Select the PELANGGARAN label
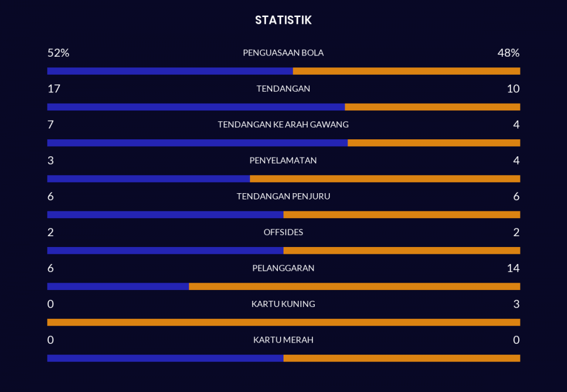This screenshot has height=392, width=567. [x=283, y=268]
